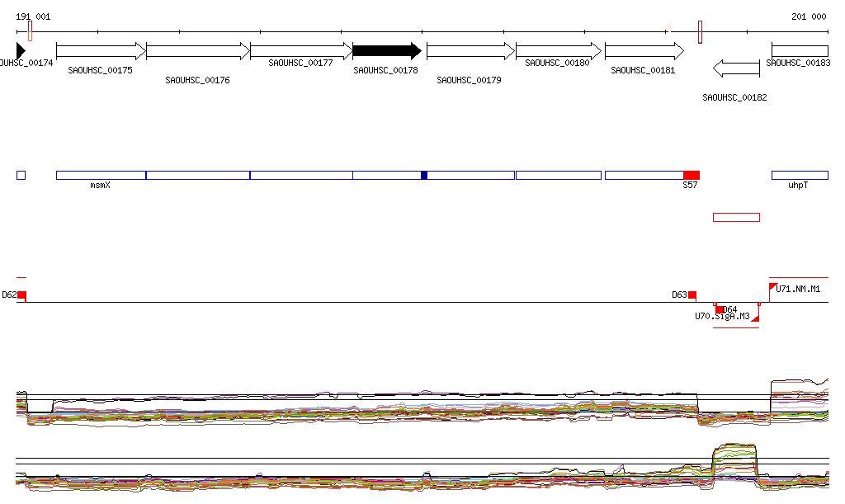The height and width of the screenshot is (504, 845).
Task: Click the U71.NM.M1 promoter flag
Action: coord(772,286)
